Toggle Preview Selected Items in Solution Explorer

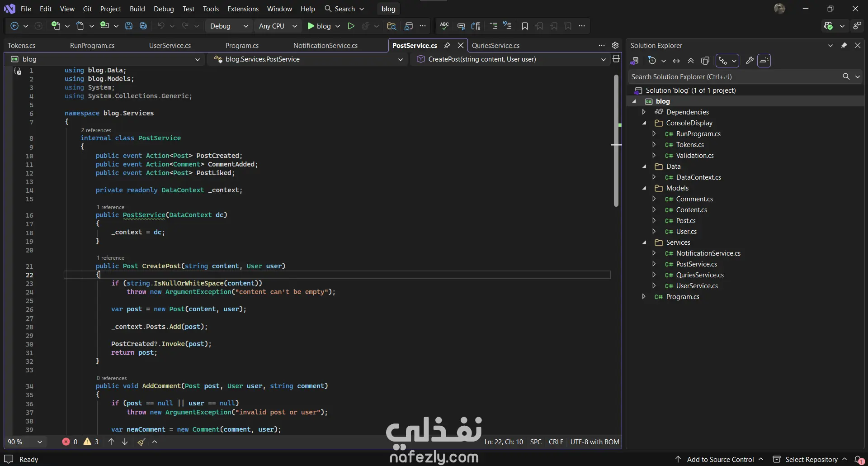pos(764,61)
